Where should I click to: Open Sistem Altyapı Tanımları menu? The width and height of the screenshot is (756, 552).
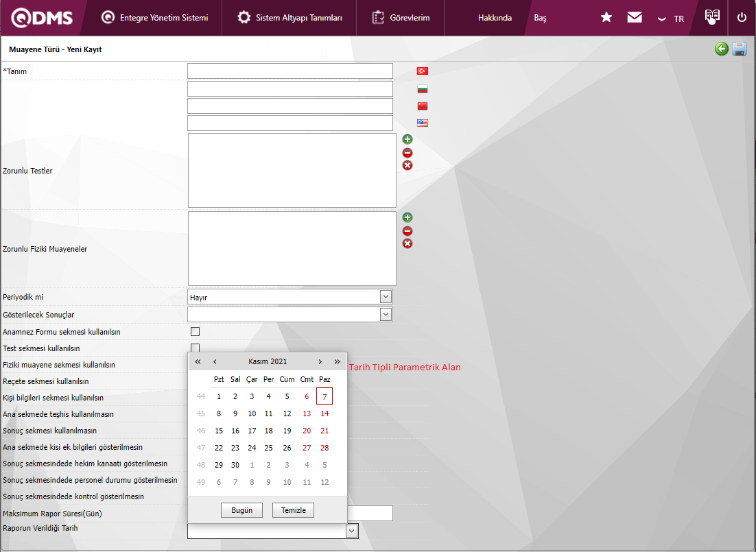click(290, 18)
